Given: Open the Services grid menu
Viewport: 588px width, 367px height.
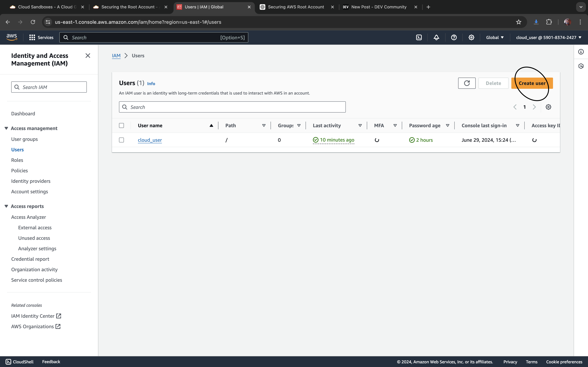Looking at the screenshot, I should [32, 37].
